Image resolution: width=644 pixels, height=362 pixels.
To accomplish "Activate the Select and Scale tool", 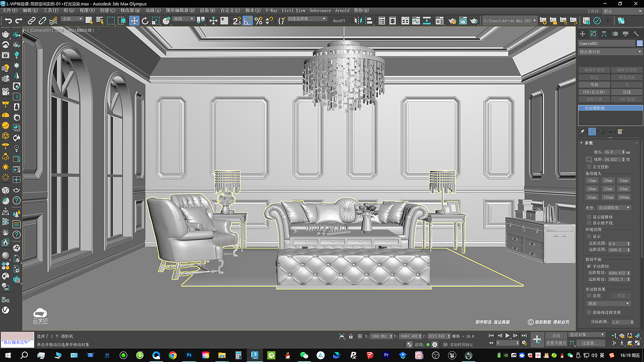I will point(156,21).
